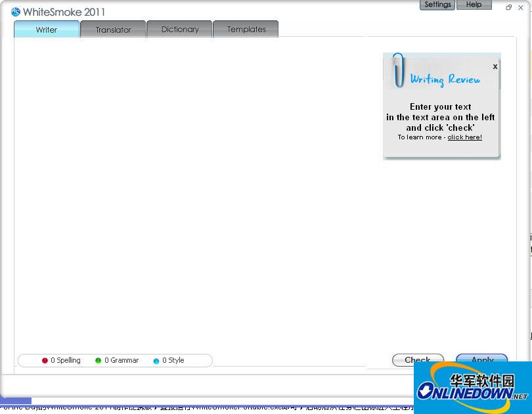Image resolution: width=532 pixels, height=414 pixels.
Task: Click the 'Writing Review' heading
Action: pyautogui.click(x=445, y=80)
